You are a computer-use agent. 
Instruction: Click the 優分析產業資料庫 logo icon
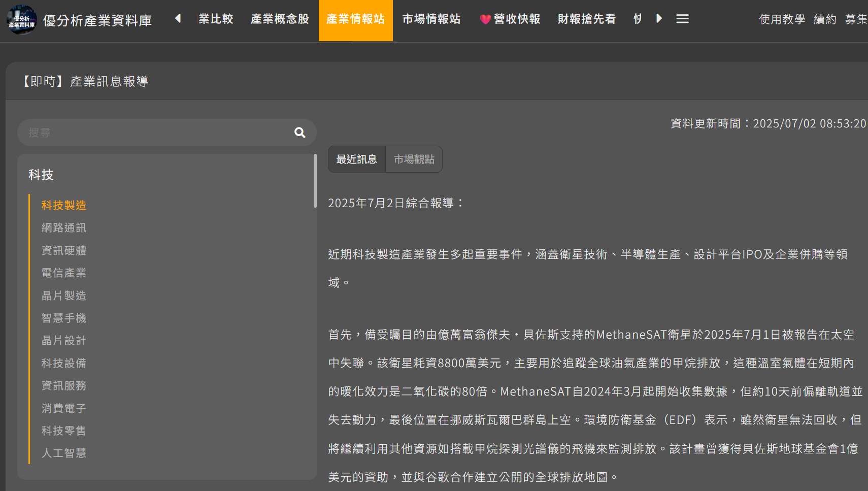pos(21,20)
